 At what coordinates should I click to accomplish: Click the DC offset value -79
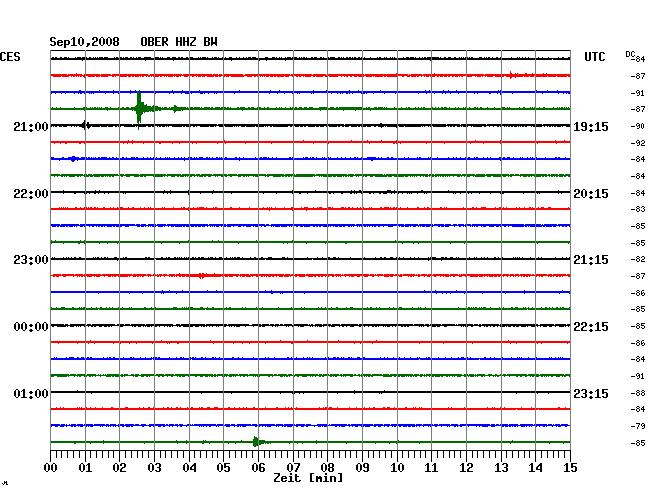(638, 426)
